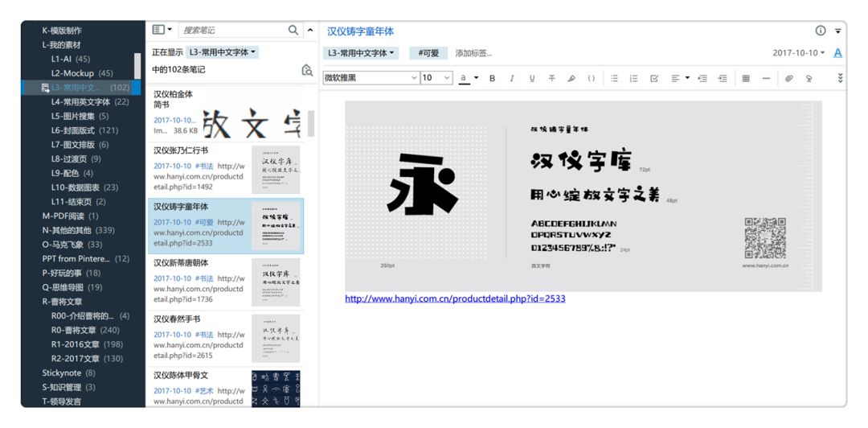Insert a checkbox to-do item

point(654,78)
